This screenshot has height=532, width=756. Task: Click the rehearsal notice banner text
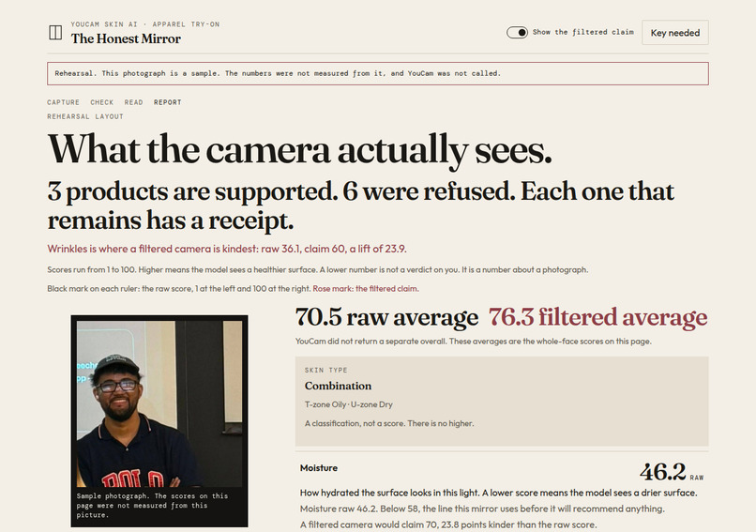(278, 73)
